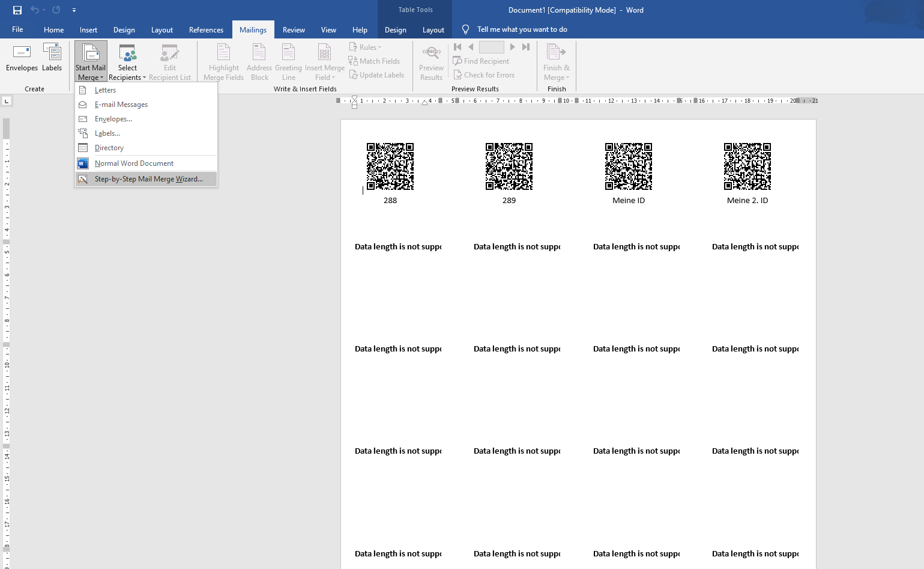The image size is (924, 569).
Task: Click the Undo arrow icon
Action: (35, 10)
